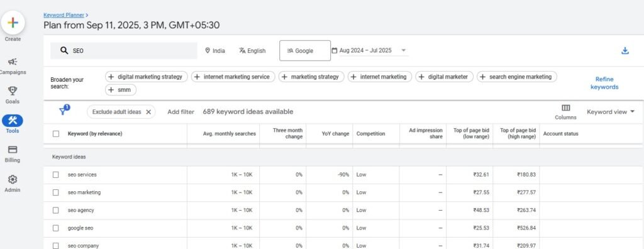The image size is (644, 249).
Task: Click the Refine keywords link
Action: (x=604, y=83)
